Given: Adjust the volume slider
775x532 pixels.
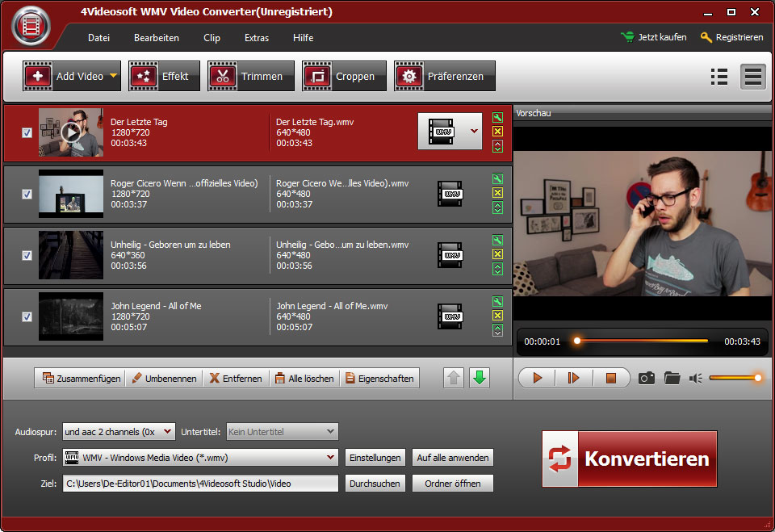Looking at the screenshot, I should [735, 379].
